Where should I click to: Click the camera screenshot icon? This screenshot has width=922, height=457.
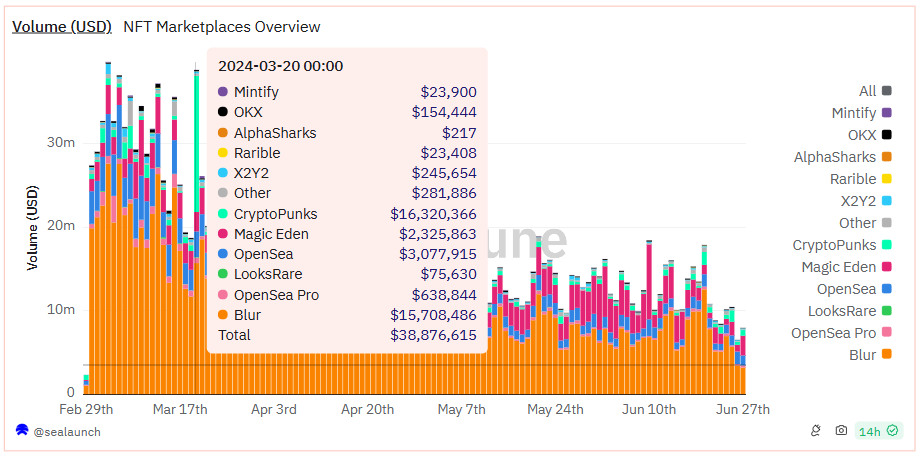coord(841,431)
